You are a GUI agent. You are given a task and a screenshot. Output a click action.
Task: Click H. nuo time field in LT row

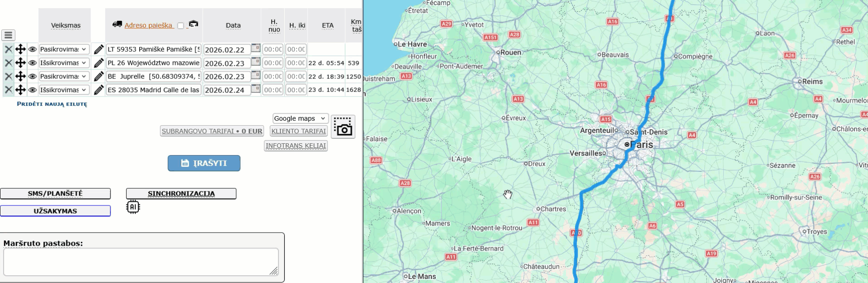click(x=273, y=49)
